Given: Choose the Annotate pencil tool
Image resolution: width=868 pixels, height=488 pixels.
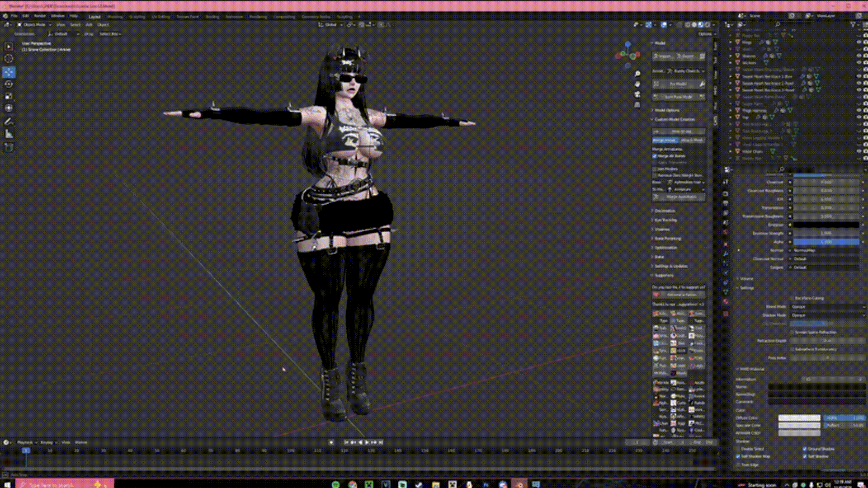Looking at the screenshot, I should click(9, 122).
